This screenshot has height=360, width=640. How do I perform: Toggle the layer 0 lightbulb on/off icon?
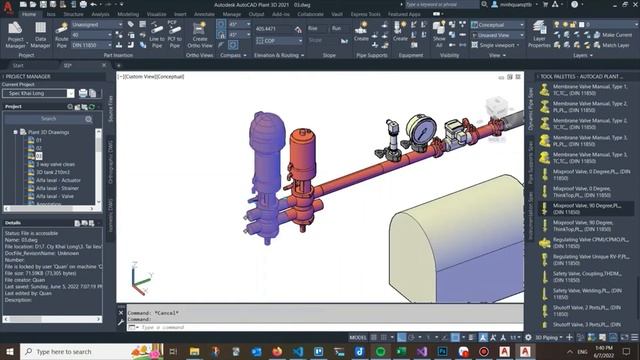pyautogui.click(x=557, y=24)
